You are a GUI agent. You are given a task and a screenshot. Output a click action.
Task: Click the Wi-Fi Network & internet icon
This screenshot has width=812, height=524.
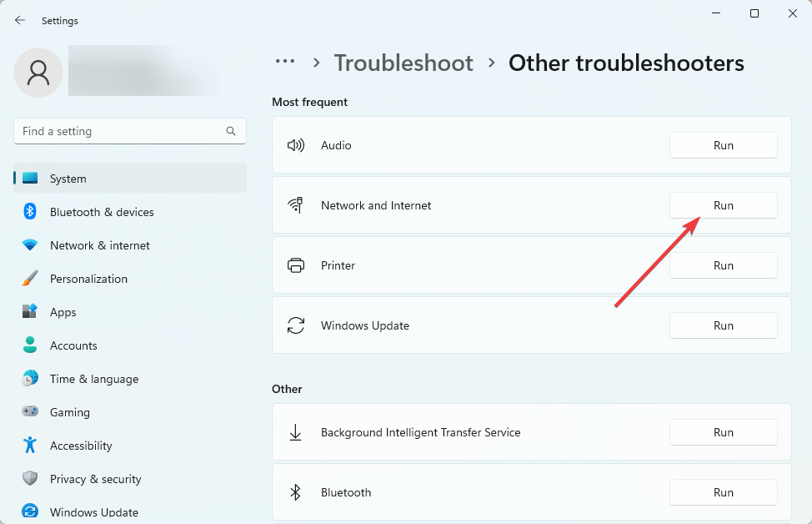pyautogui.click(x=30, y=245)
